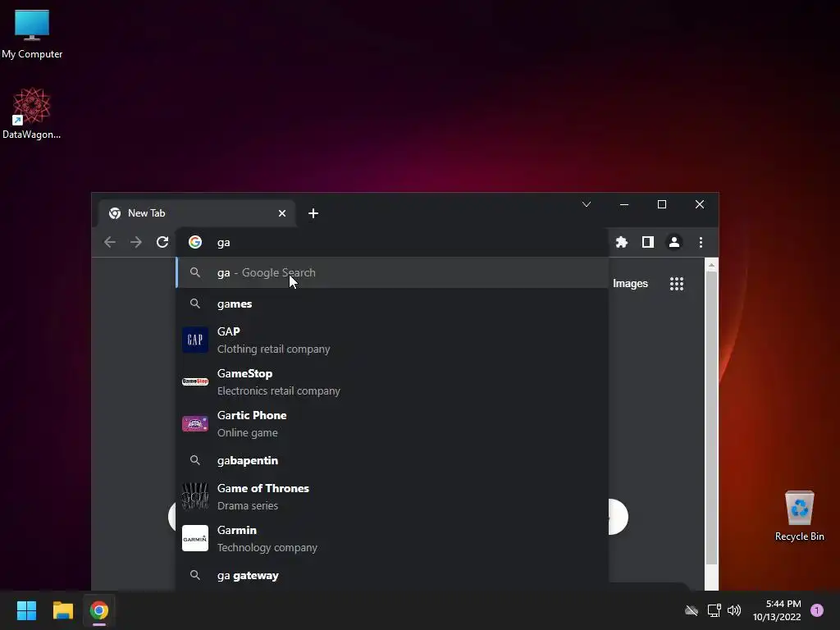Open Chrome three-dot menu
Viewport: 840px width, 630px height.
(701, 242)
